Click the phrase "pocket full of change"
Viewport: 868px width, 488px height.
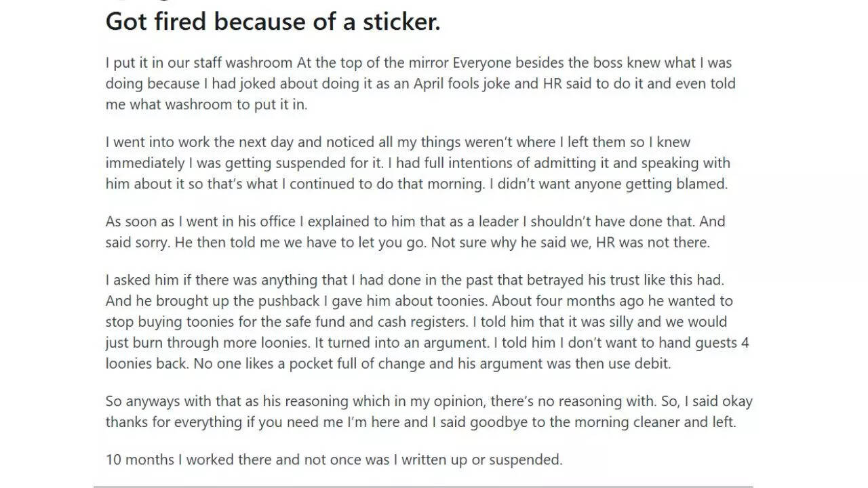click(359, 364)
